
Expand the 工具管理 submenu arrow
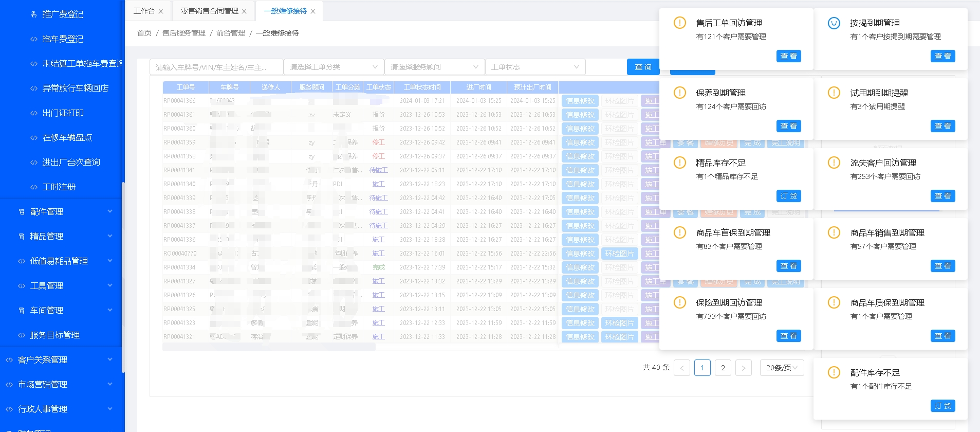pos(109,285)
